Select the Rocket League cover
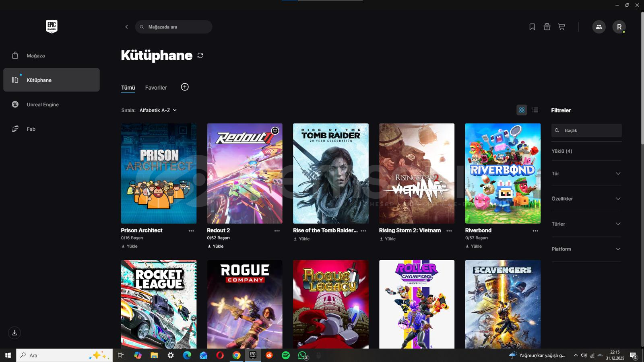The width and height of the screenshot is (644, 362). pyautogui.click(x=159, y=304)
